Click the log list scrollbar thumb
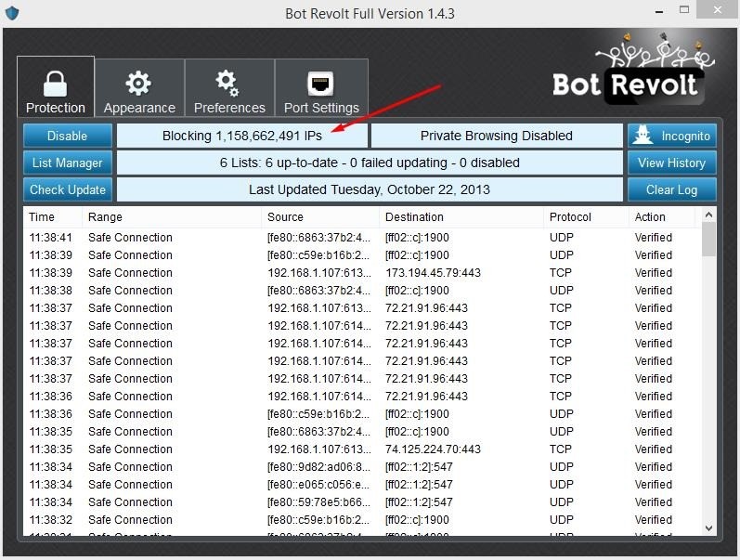 (708, 240)
